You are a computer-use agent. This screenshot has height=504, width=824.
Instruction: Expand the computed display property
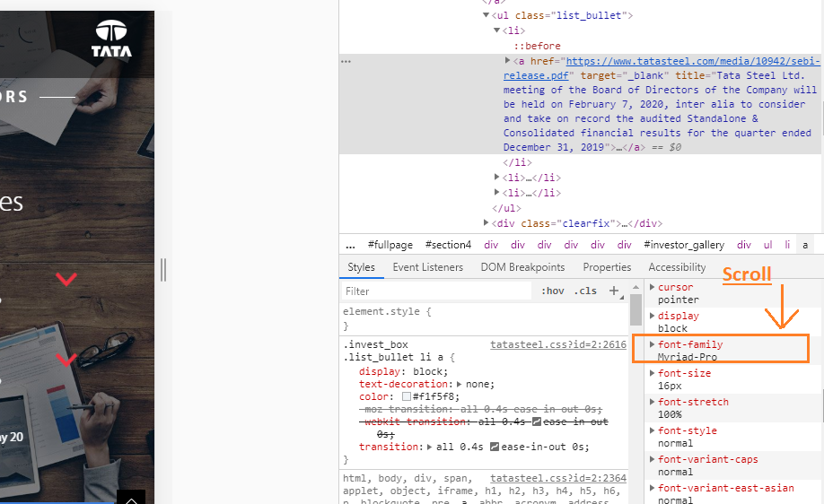653,316
